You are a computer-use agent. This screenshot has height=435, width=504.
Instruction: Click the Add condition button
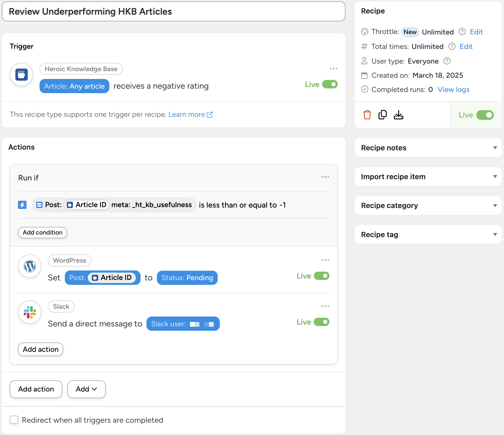43,233
